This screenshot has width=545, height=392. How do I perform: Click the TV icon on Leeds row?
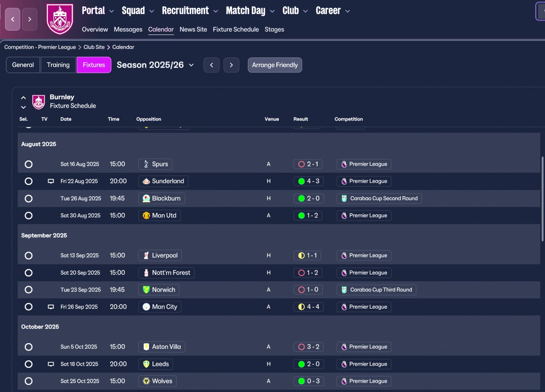(x=51, y=364)
